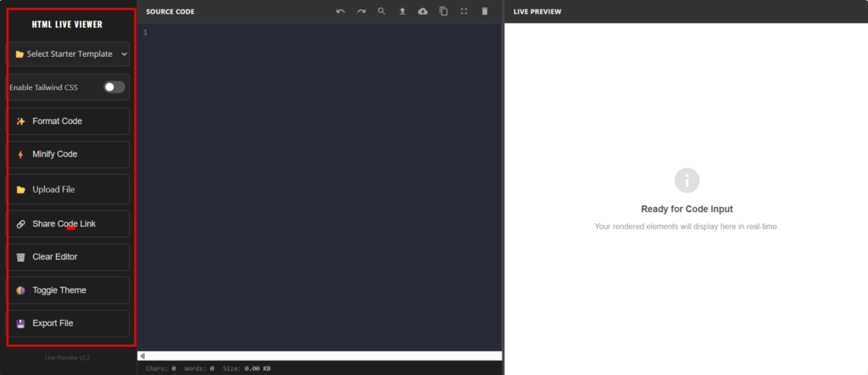
Task: Click the SOURCE CODE panel heading
Action: [x=170, y=12]
